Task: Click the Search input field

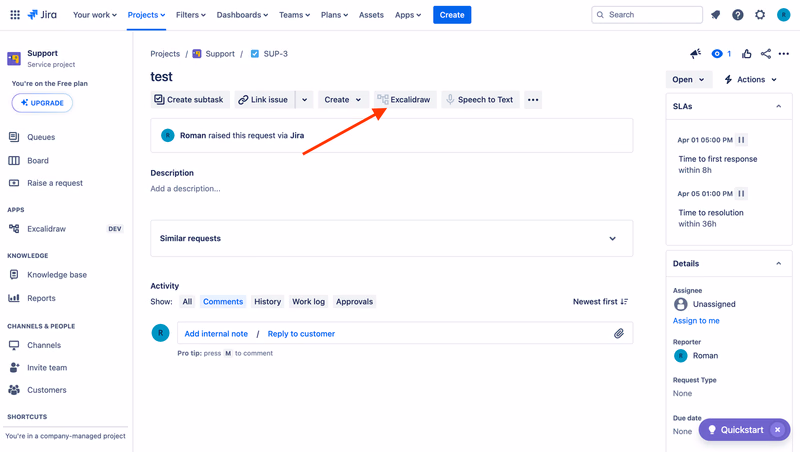Action: pyautogui.click(x=647, y=15)
